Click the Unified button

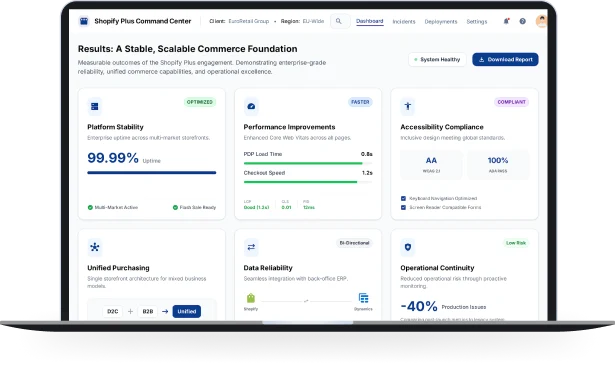(187, 311)
